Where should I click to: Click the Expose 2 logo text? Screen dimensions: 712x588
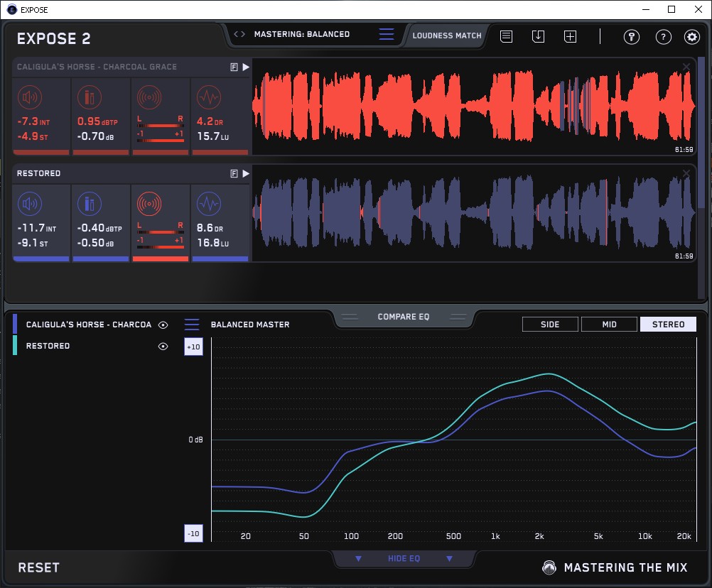click(53, 38)
